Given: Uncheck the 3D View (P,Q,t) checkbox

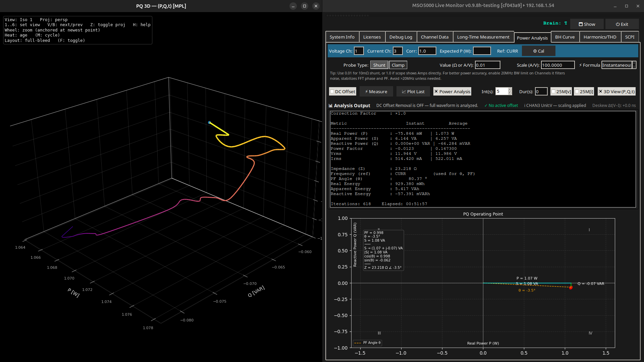Looking at the screenshot, I should (600, 92).
